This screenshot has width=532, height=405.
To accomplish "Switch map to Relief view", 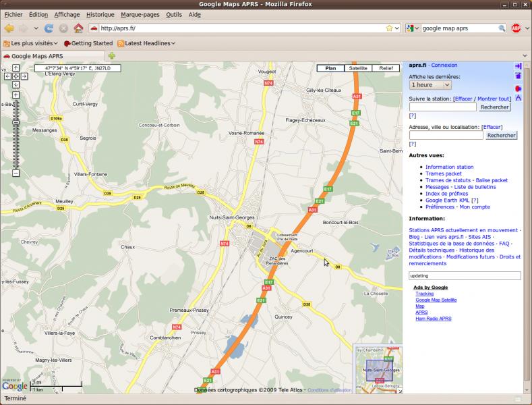I will pyautogui.click(x=386, y=68).
